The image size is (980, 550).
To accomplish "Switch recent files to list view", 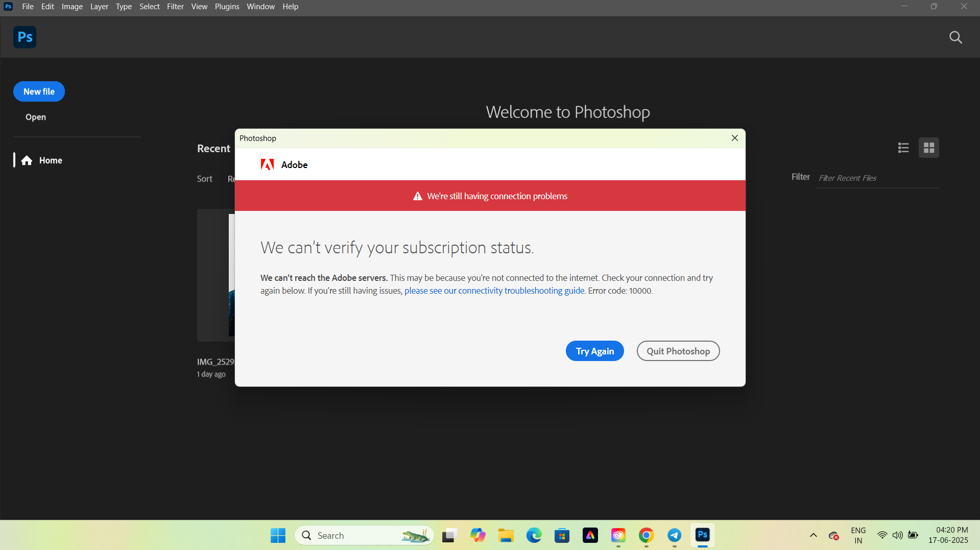I will [903, 148].
